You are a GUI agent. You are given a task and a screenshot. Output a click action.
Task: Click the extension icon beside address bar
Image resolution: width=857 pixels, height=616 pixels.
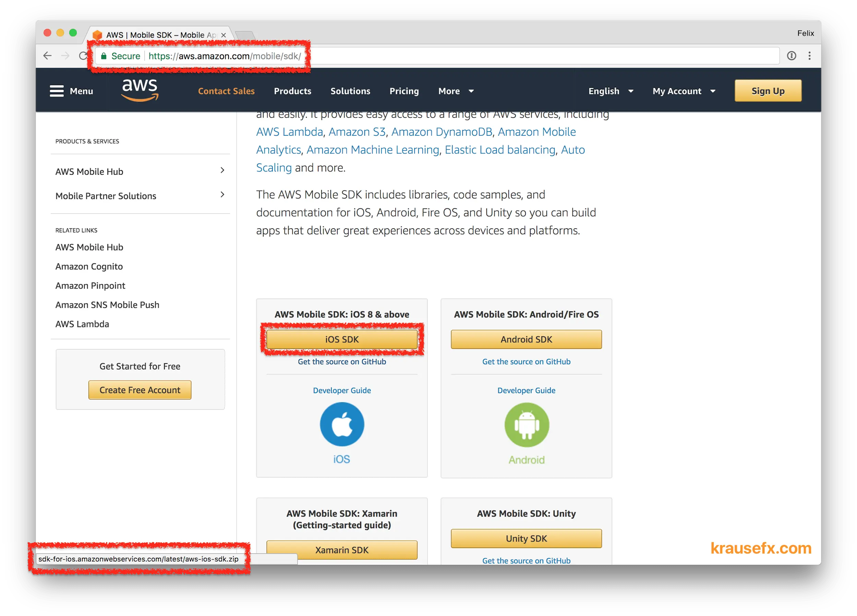[x=791, y=56]
